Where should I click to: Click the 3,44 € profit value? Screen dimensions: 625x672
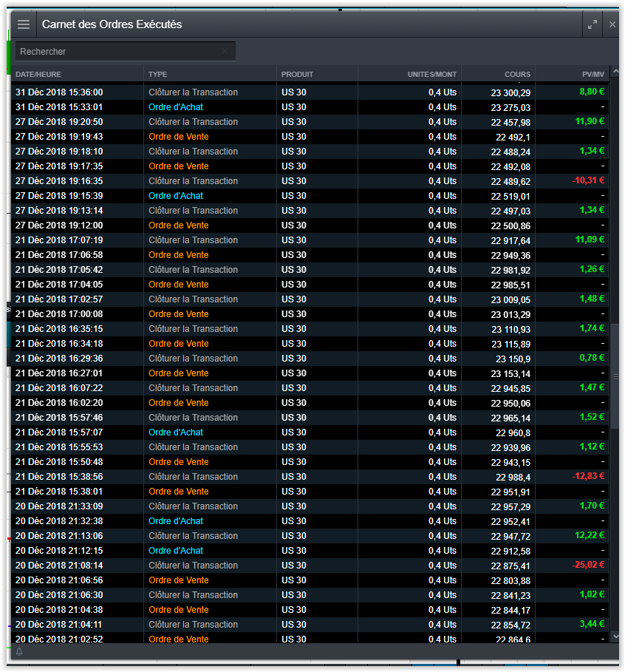592,624
